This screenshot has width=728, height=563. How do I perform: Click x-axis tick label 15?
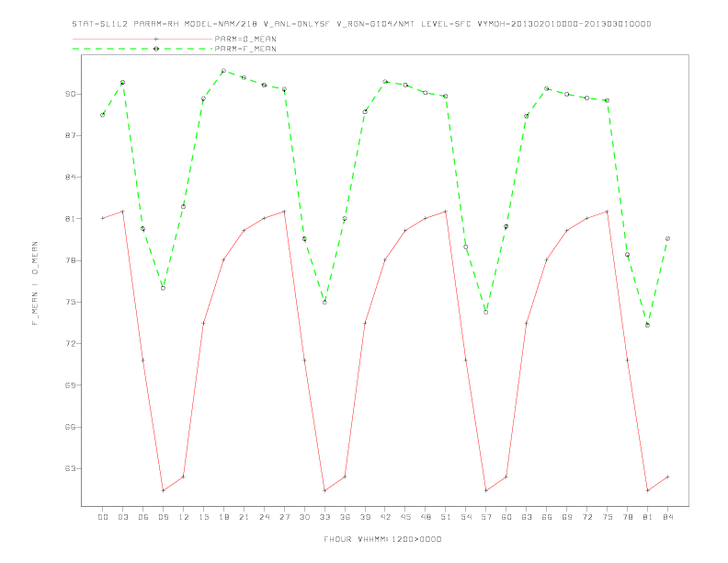(204, 517)
